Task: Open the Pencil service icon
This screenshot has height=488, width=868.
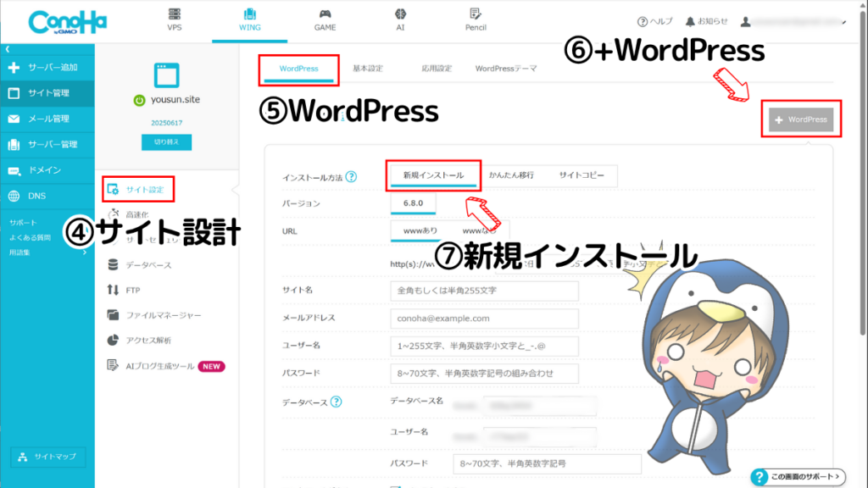Action: tap(475, 14)
